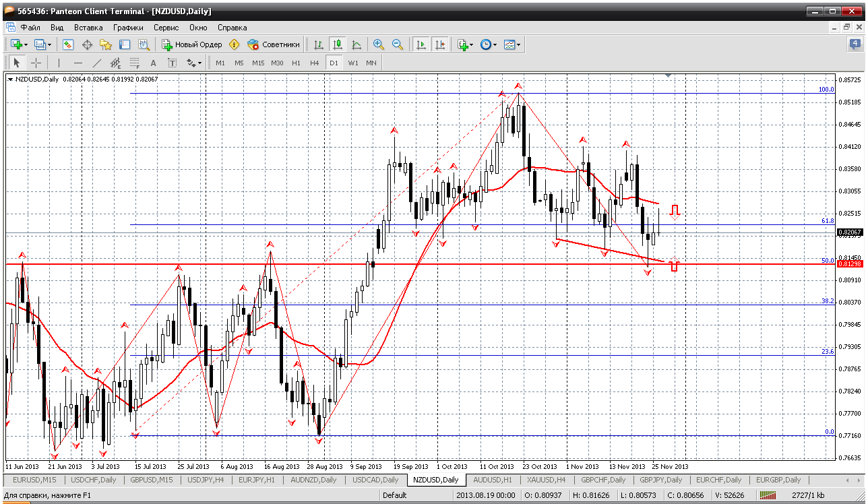Click the red 0.81298 price label
This screenshot has height=504, width=868.
850,263
